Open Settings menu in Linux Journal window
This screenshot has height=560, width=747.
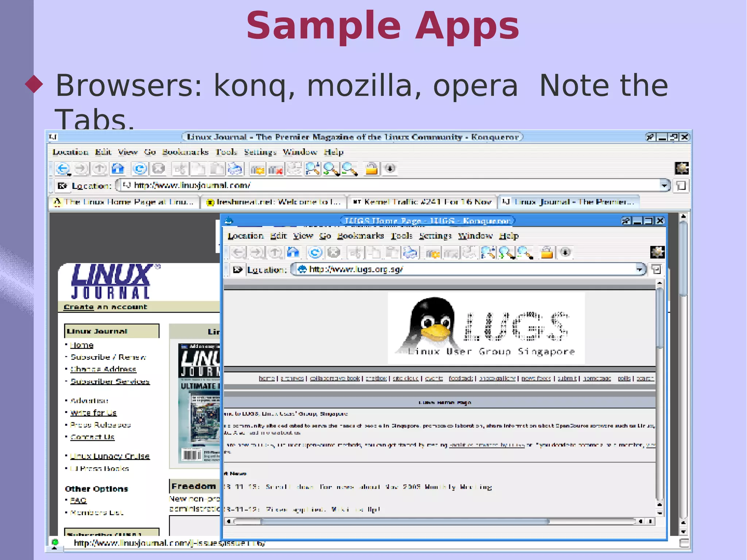(x=260, y=152)
